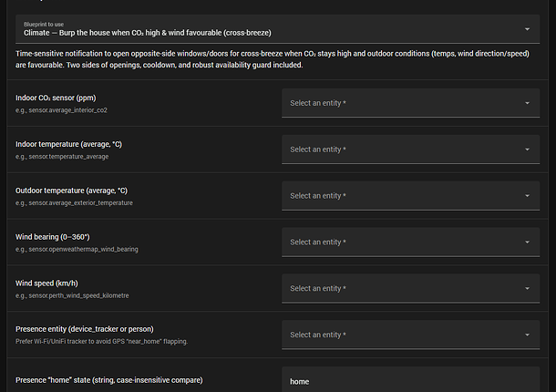Select an entity for Outdoor temperature
The image size is (556, 392).
pyautogui.click(x=401, y=195)
